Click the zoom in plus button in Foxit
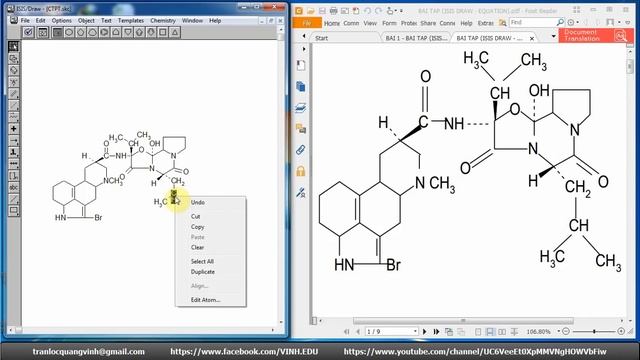640x360 pixels. click(621, 331)
